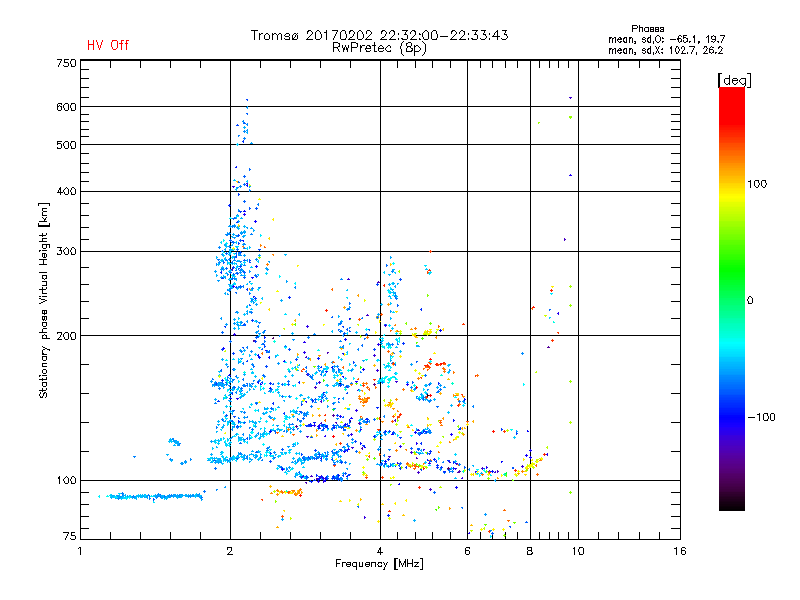The image size is (800, 600).
Task: Click the 'Frequency [MHz]' axis title
Action: (x=379, y=564)
